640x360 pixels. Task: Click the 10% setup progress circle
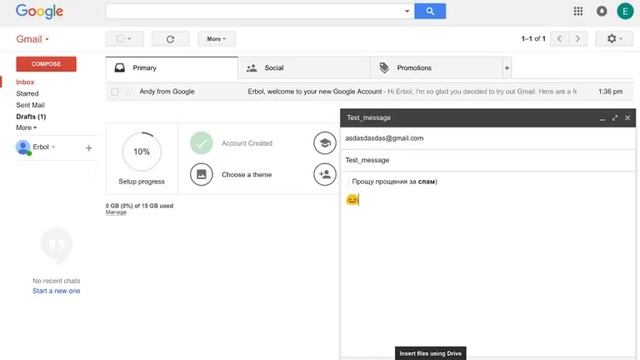click(x=142, y=152)
